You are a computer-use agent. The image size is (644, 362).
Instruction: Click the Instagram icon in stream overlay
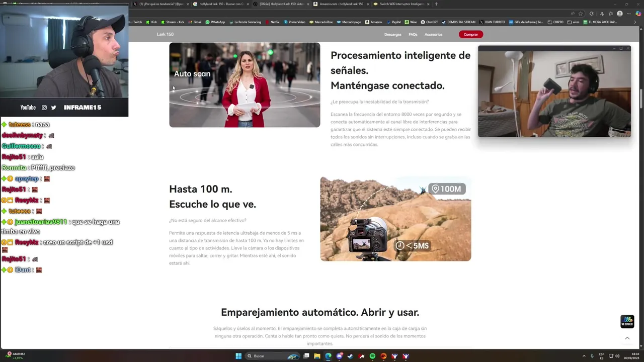(44, 108)
